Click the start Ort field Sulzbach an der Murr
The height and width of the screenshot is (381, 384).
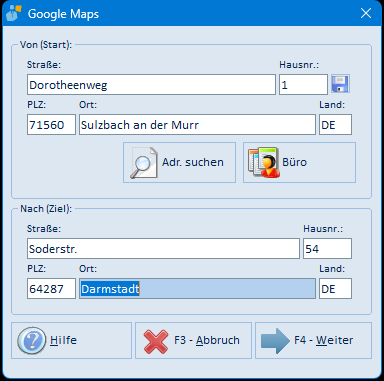[197, 125]
